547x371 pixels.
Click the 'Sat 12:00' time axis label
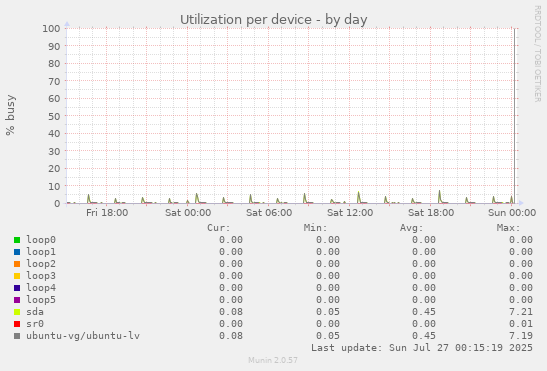[350, 213]
